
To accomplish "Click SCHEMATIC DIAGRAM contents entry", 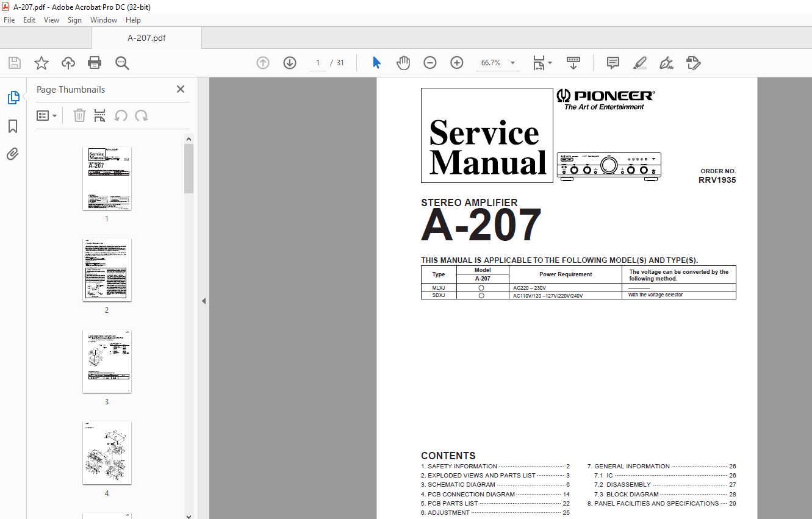I will (495, 484).
